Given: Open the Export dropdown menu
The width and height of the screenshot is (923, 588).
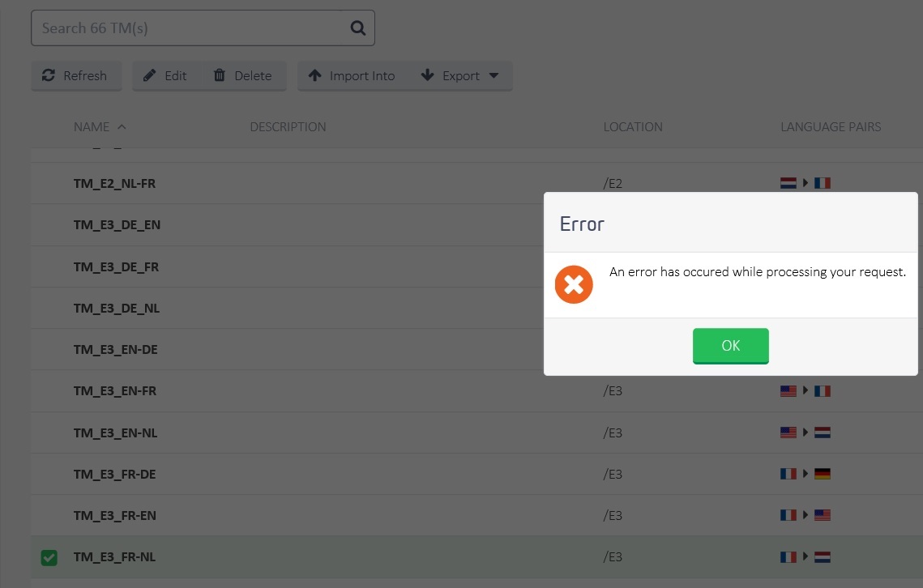Looking at the screenshot, I should pyautogui.click(x=494, y=75).
